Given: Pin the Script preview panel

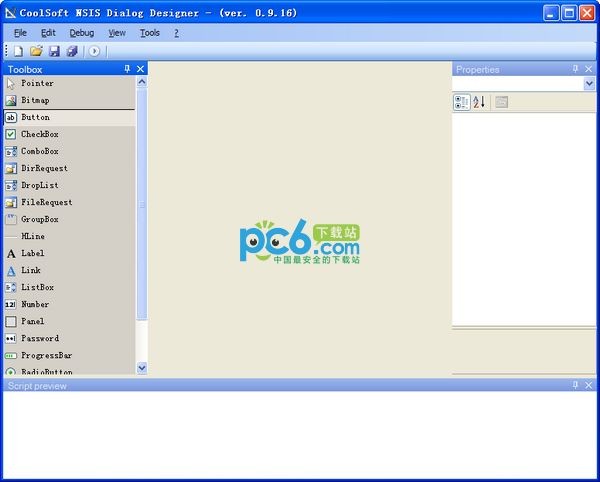Looking at the screenshot, I should tap(575, 385).
